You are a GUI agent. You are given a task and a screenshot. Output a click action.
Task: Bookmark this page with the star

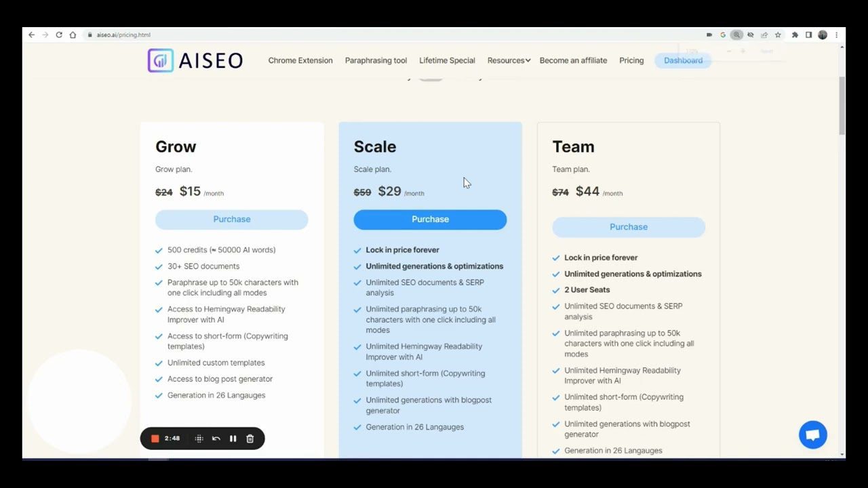778,35
